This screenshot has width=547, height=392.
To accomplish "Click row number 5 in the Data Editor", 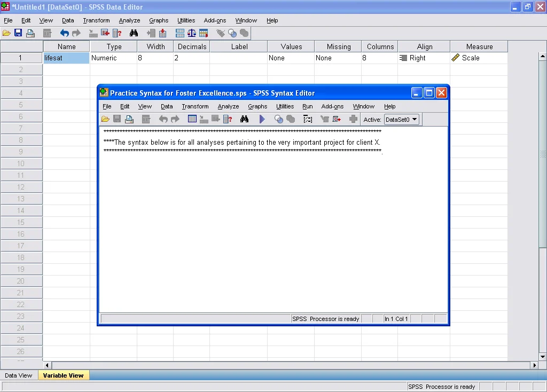I will 21,105.
